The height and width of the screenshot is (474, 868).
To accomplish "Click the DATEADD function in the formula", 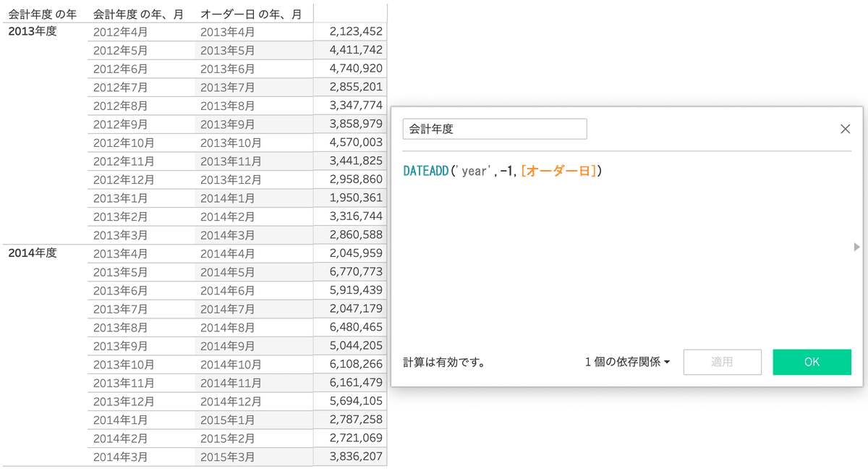I will tap(426, 171).
